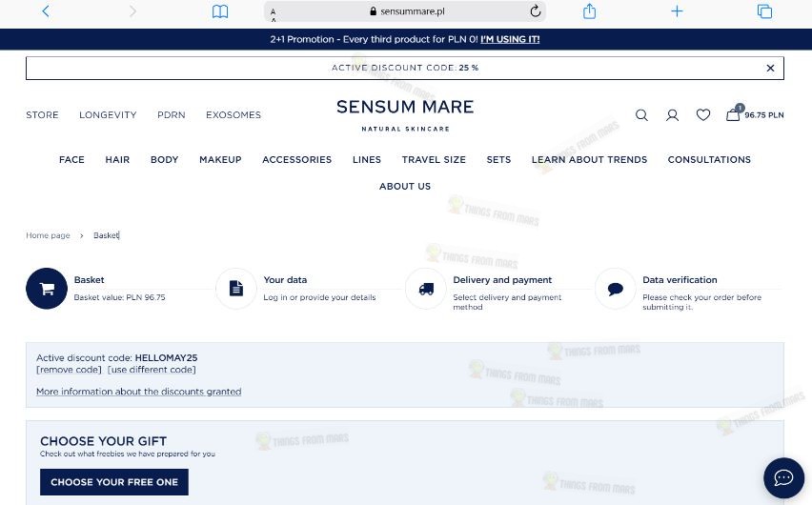
Task: Click the Your data document icon
Action: 236,289
